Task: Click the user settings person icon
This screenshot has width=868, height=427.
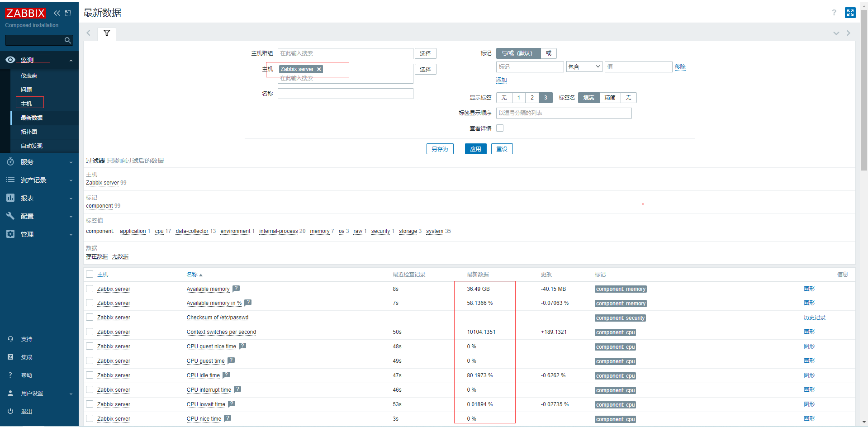Action: point(10,393)
